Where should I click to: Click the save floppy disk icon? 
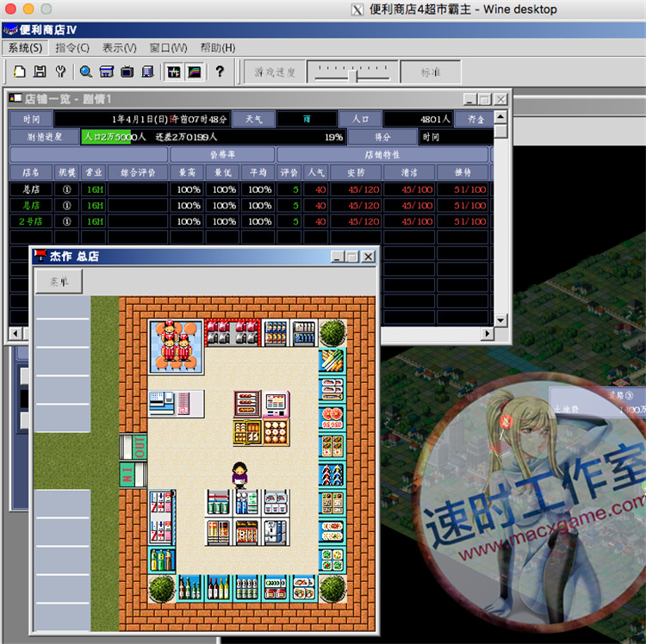(40, 72)
